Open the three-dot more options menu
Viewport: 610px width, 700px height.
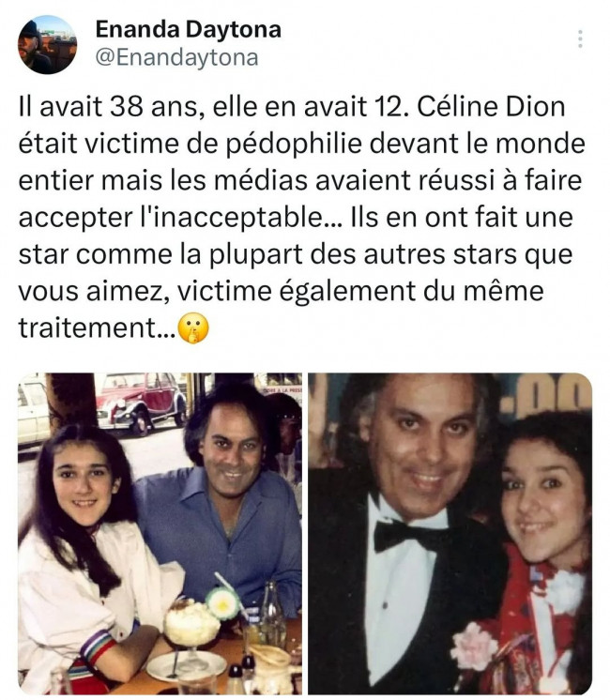coord(580,38)
